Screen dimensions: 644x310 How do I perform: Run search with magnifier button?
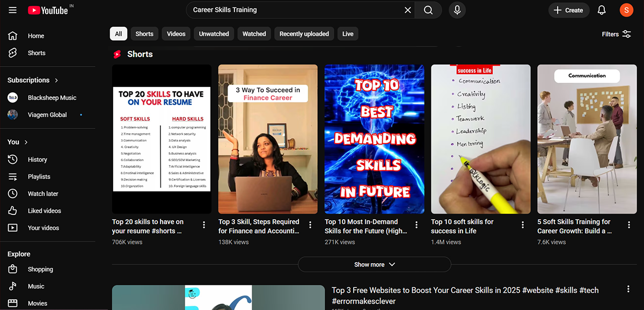[428, 10]
